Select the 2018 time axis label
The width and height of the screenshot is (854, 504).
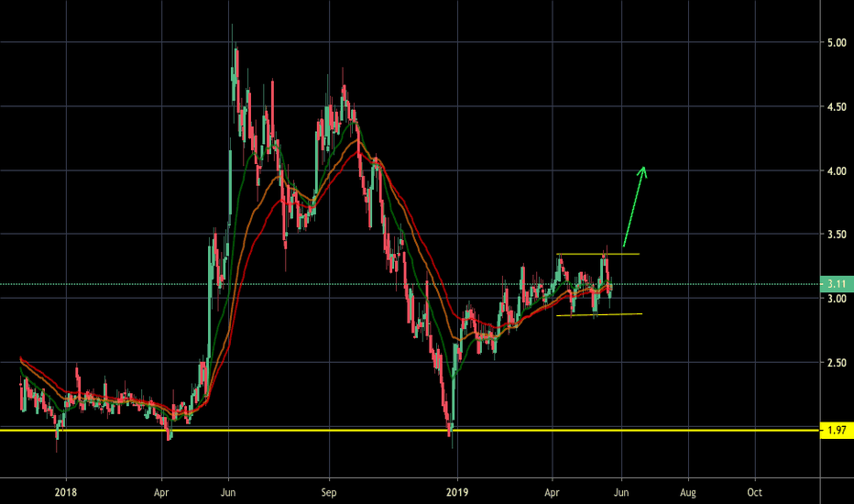tap(66, 493)
